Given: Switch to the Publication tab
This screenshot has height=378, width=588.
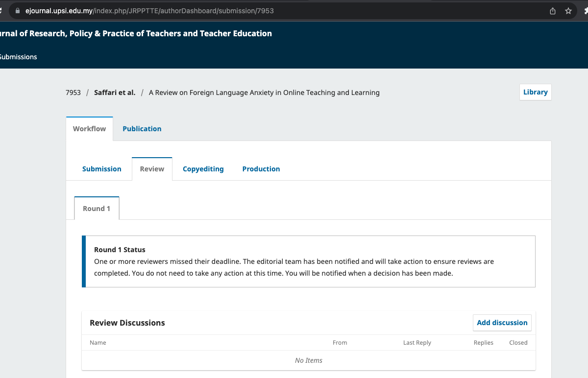Looking at the screenshot, I should (x=142, y=129).
